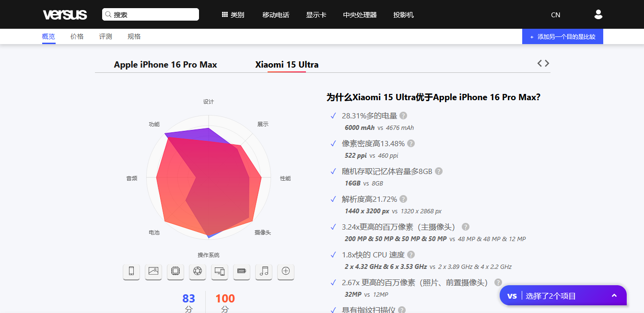The height and width of the screenshot is (313, 644).
Task: Click the 32MP front camera value
Action: [353, 295]
